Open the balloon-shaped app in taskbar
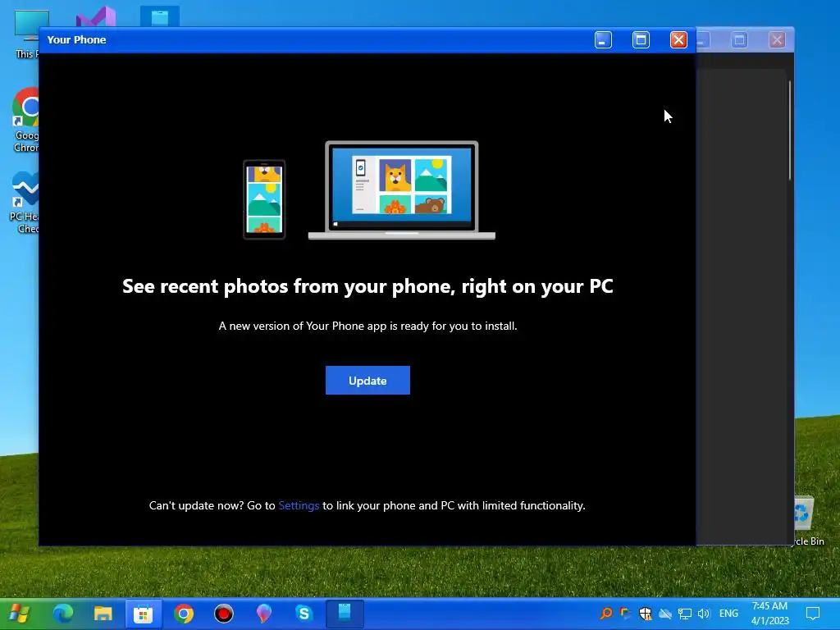 [x=263, y=614]
